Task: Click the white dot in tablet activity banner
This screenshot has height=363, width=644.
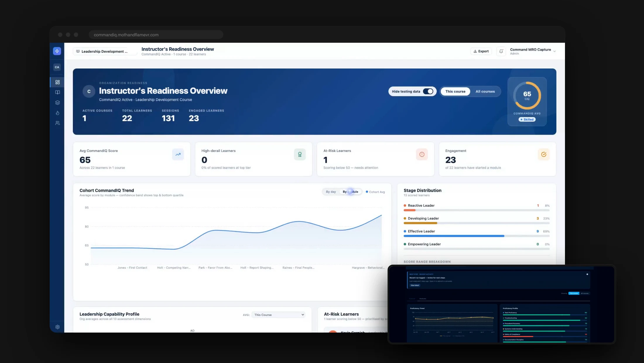Action: 587,274
